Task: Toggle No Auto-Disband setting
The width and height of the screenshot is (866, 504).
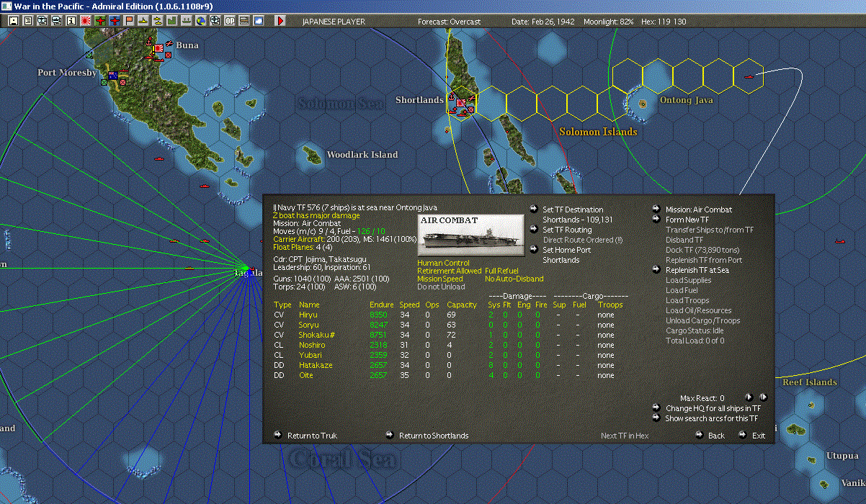Action: 514,279
